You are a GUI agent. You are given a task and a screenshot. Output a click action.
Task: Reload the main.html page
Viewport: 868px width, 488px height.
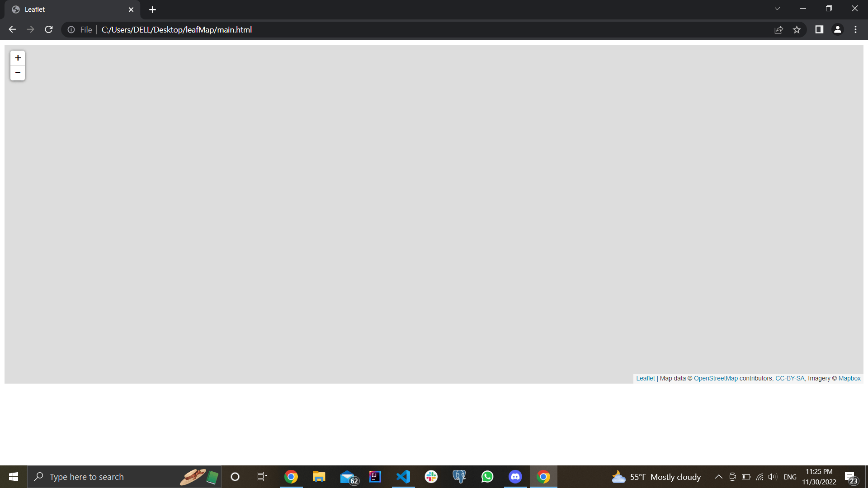pyautogui.click(x=49, y=29)
